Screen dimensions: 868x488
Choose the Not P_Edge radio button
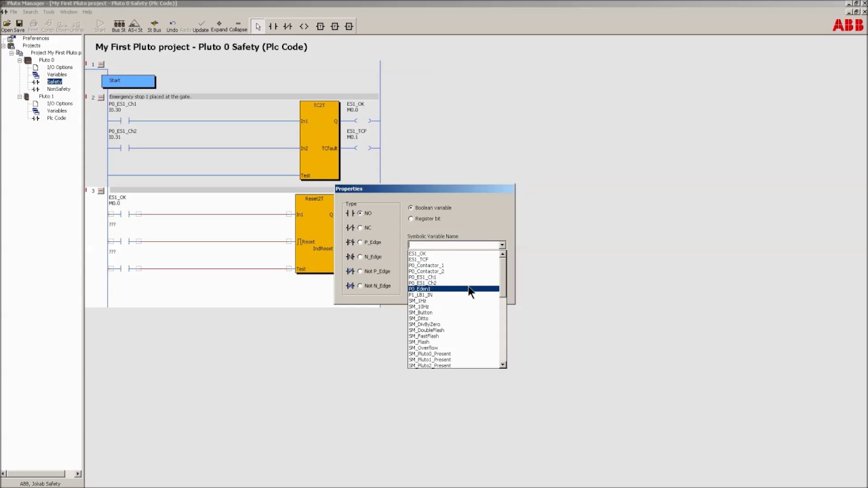(x=360, y=271)
